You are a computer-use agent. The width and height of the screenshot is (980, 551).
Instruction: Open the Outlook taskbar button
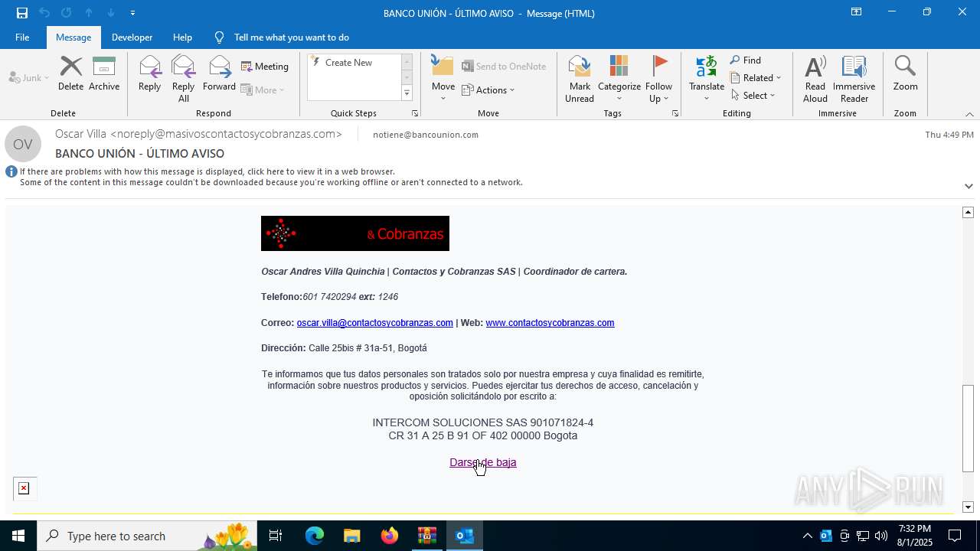pos(464,536)
